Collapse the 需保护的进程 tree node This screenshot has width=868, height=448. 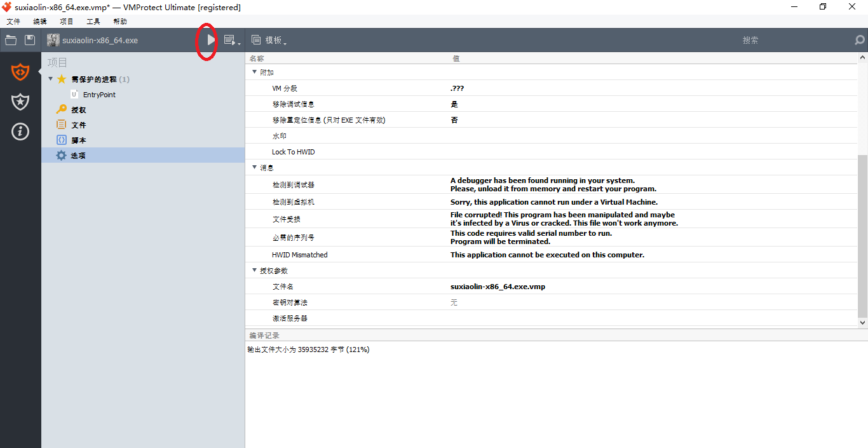point(51,79)
